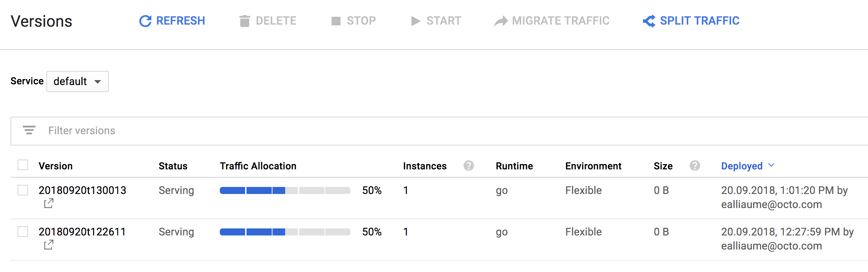This screenshot has width=868, height=272.
Task: Select checkbox for version 20180920t122611
Action: [x=23, y=232]
